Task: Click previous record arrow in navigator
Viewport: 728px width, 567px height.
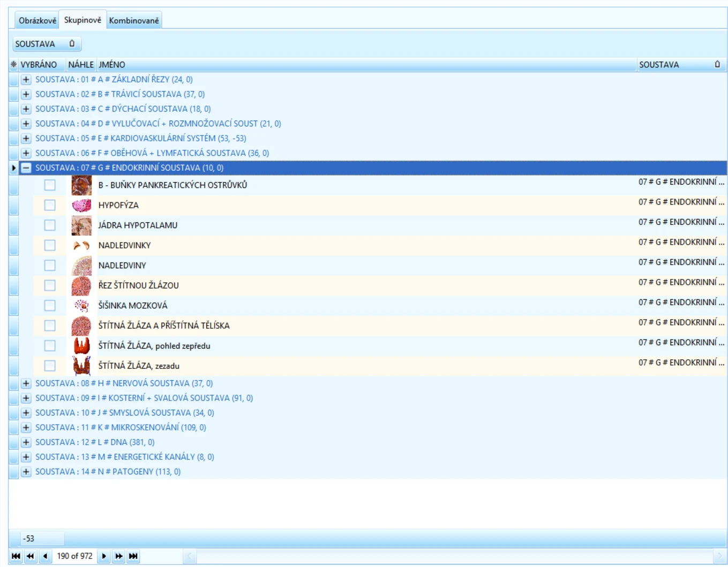Action: pyautogui.click(x=46, y=556)
